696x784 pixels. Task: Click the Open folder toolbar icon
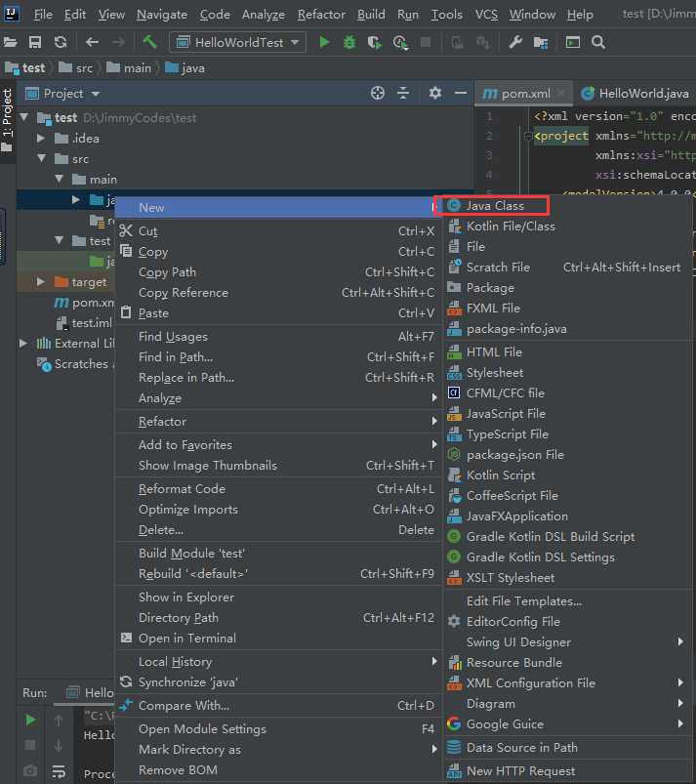tap(10, 43)
